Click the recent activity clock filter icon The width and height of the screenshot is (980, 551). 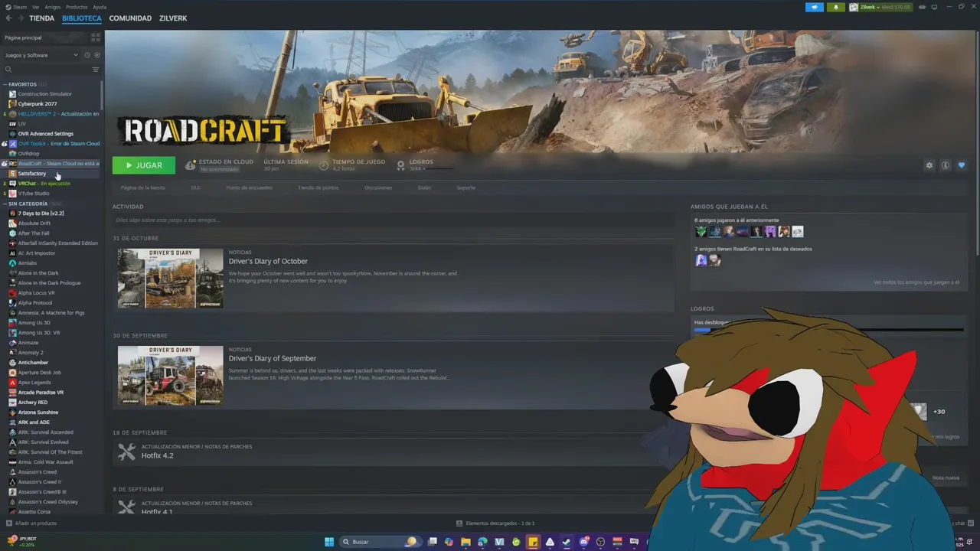[87, 55]
